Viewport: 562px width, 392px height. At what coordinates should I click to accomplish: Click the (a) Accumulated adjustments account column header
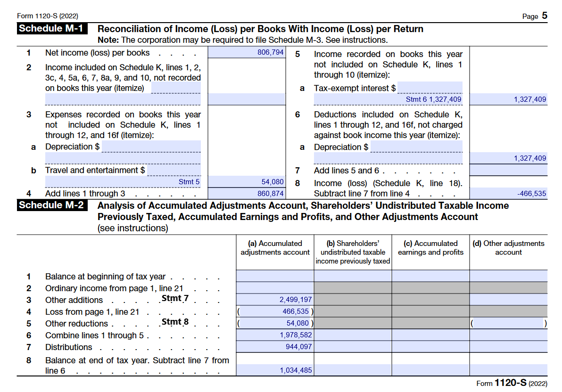(275, 248)
